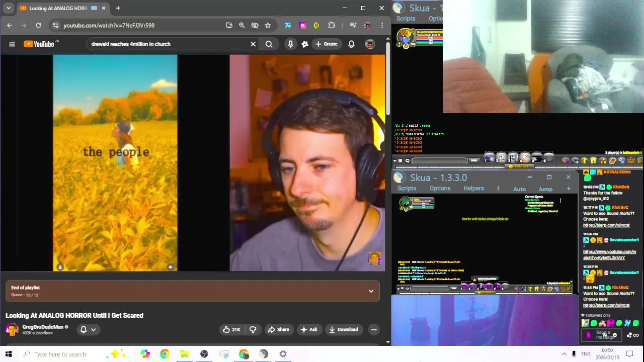Click the sparkle icon beside Create
This screenshot has width=644, height=362.
click(304, 44)
